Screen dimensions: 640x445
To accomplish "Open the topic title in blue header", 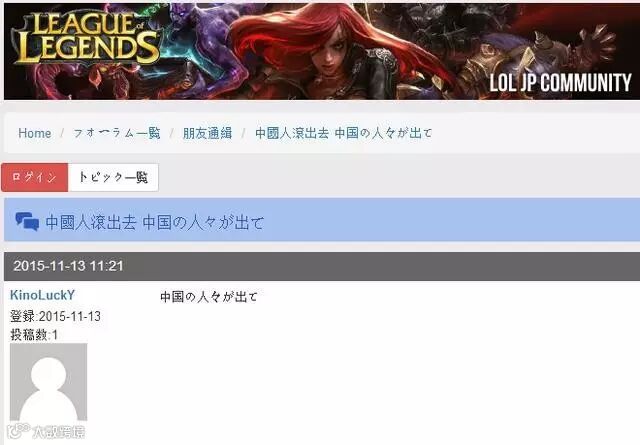I will [155, 222].
